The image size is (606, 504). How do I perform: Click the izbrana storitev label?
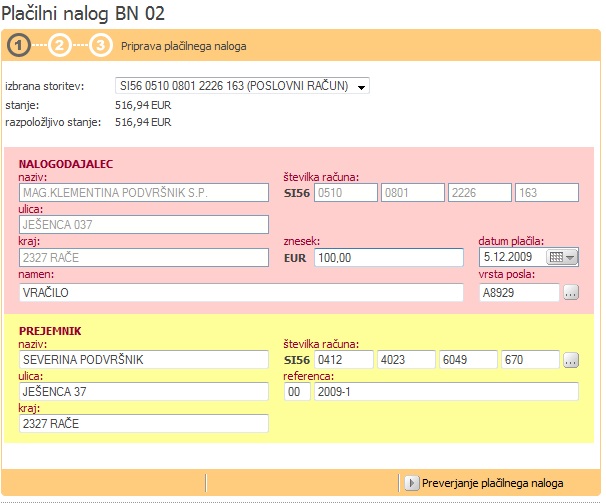44,86
